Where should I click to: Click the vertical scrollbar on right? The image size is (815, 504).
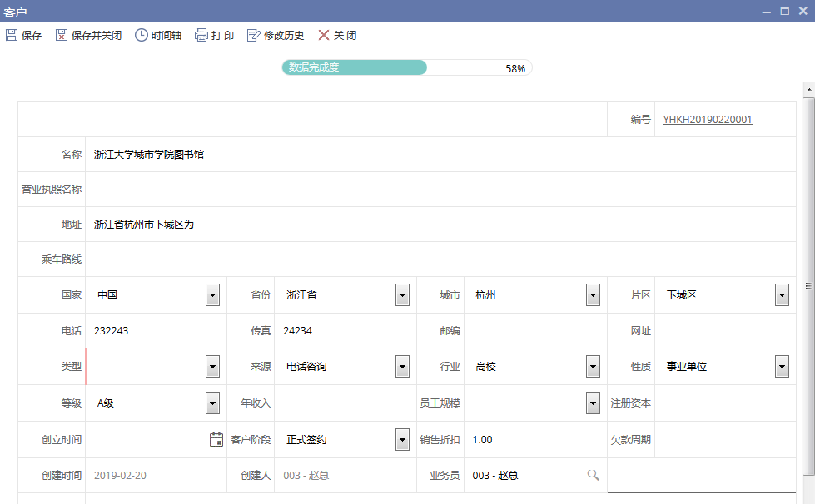(808, 283)
